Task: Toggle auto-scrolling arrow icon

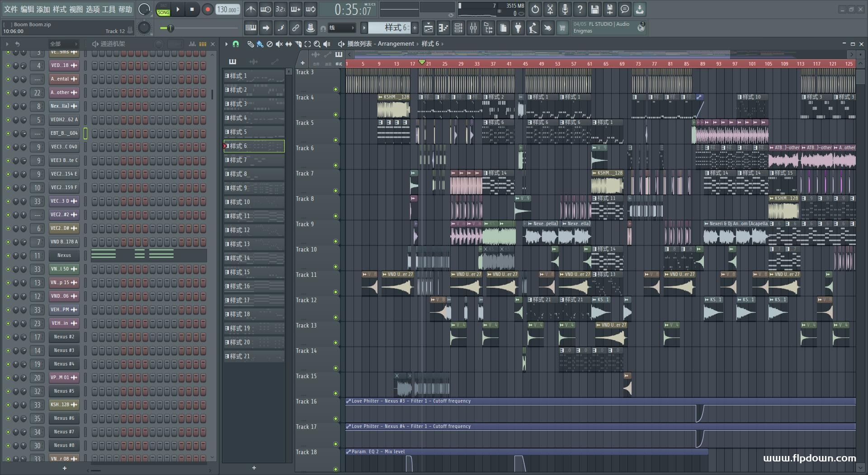Action: pos(266,28)
